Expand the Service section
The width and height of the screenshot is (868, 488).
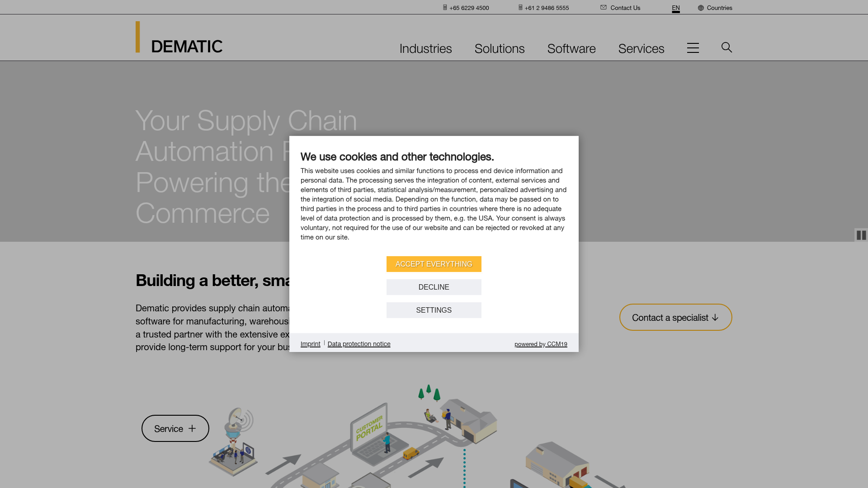pos(175,428)
